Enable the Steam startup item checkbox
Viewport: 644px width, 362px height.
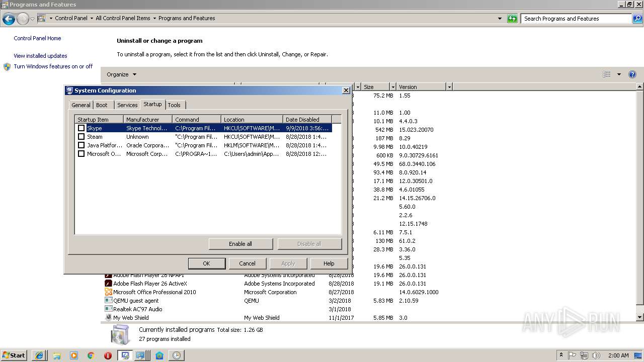pos(81,137)
